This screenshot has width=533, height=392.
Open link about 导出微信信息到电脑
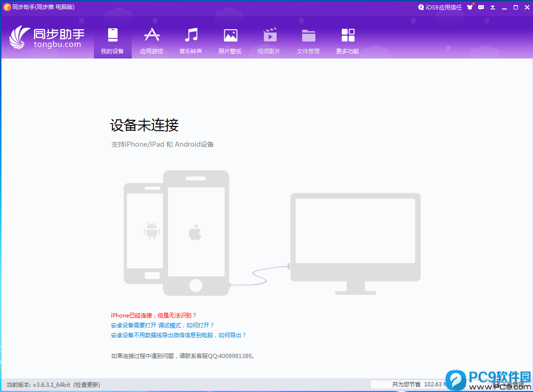[x=178, y=335]
